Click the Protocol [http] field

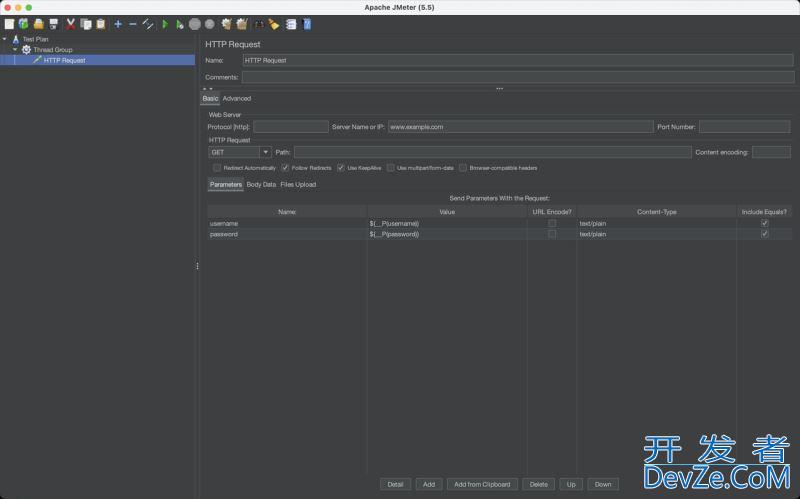coord(291,127)
